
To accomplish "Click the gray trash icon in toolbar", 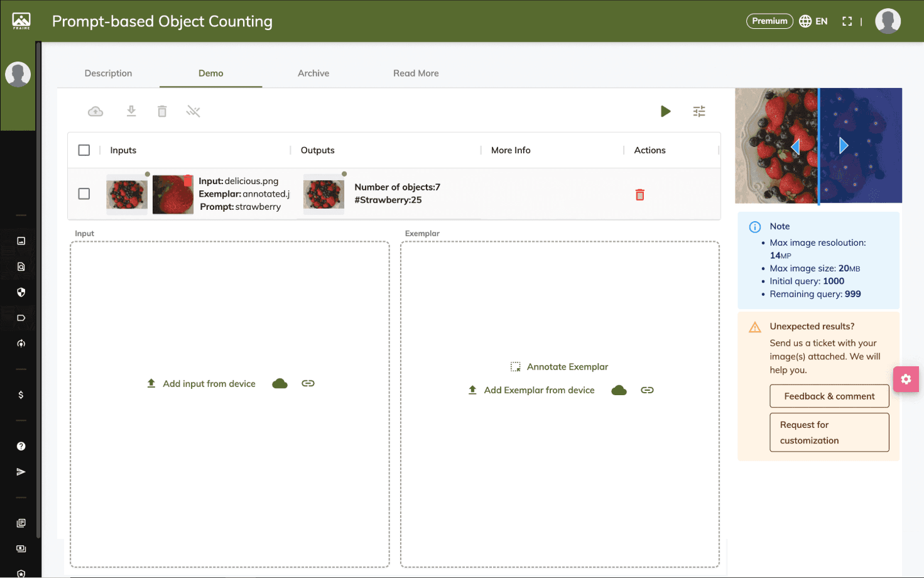I will click(x=162, y=111).
